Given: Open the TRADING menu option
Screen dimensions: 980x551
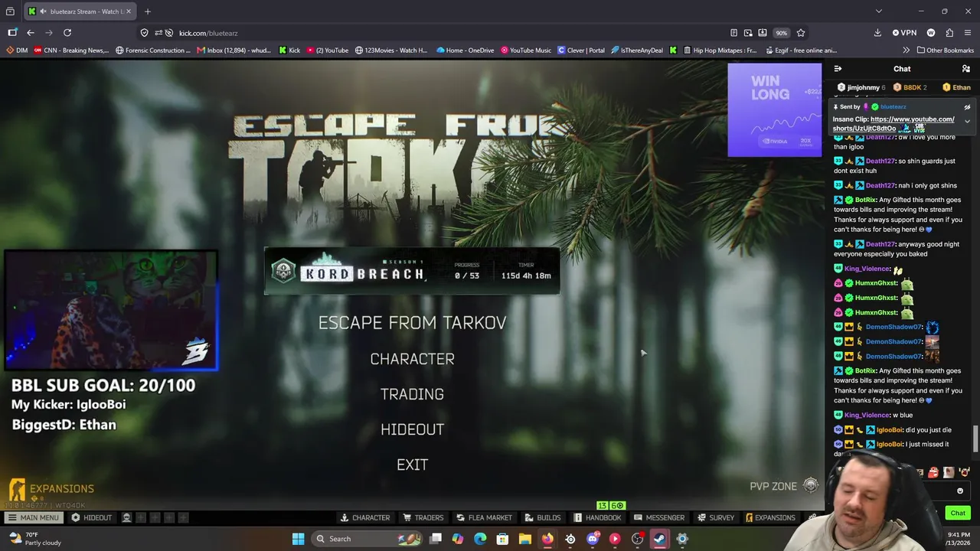Looking at the screenshot, I should coord(412,394).
